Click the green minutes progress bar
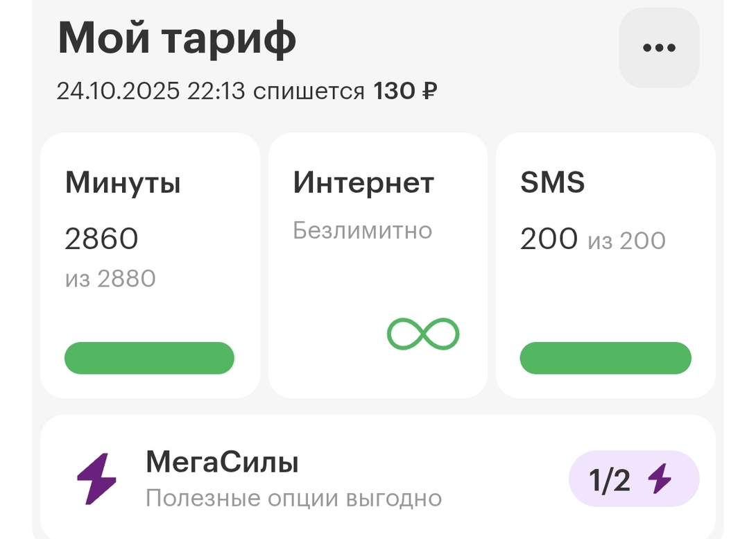Viewport: 756px width, 539px height. (150, 358)
